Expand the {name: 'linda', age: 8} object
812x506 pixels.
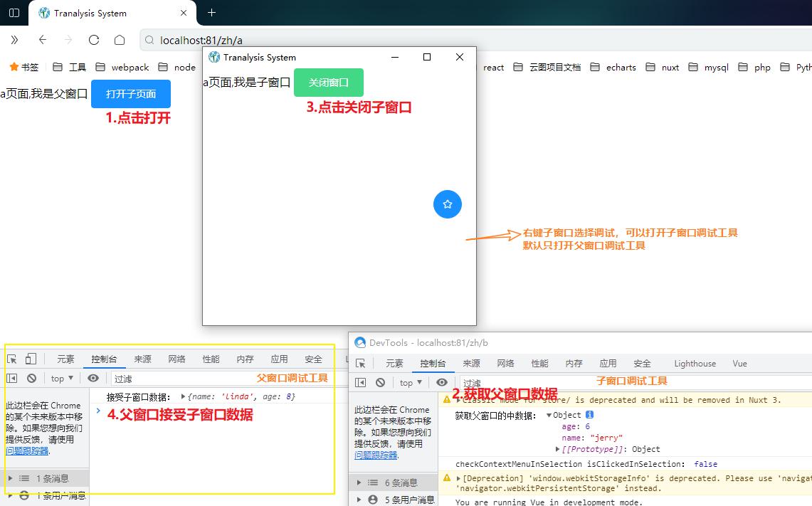point(184,396)
